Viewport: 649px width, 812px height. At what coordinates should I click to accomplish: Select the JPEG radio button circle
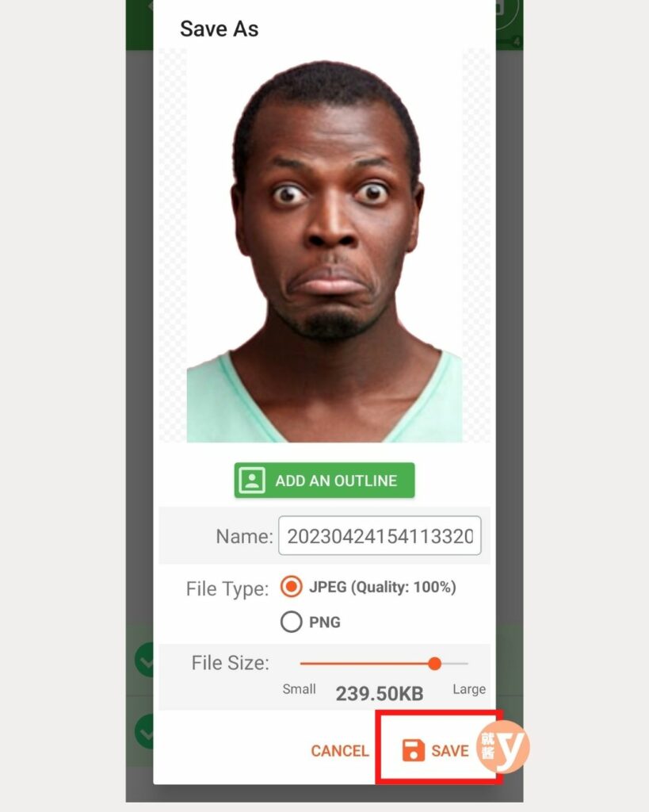tap(292, 587)
